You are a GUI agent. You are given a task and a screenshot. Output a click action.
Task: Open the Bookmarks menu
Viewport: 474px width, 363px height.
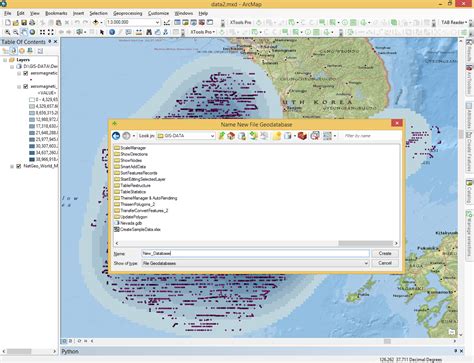pos(56,13)
